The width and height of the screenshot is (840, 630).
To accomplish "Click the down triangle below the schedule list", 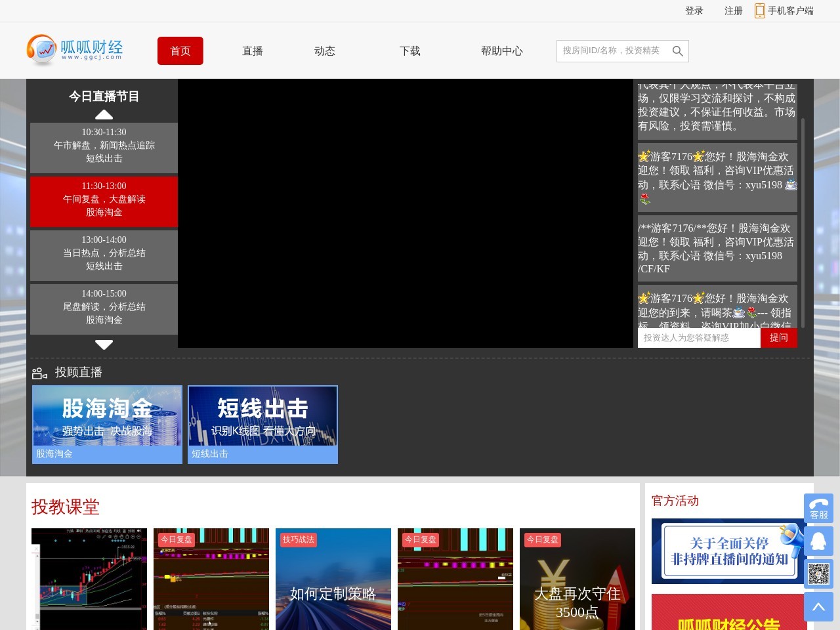I will (104, 345).
